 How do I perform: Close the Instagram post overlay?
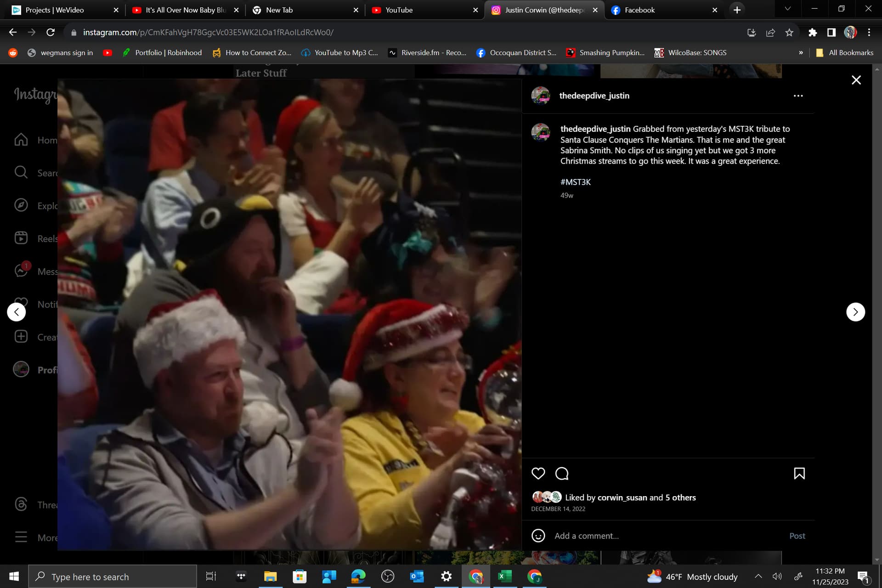(x=856, y=80)
